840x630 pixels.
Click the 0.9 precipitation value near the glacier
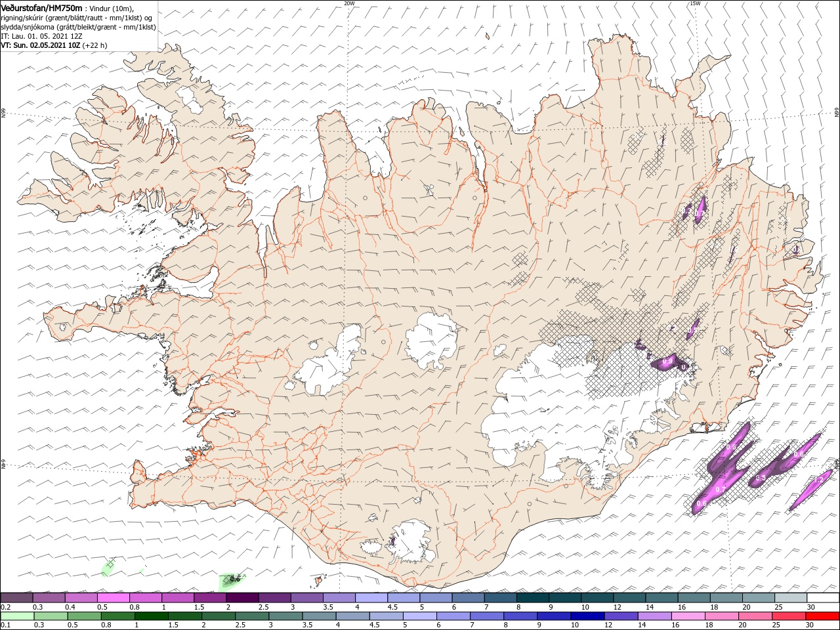coord(667,361)
